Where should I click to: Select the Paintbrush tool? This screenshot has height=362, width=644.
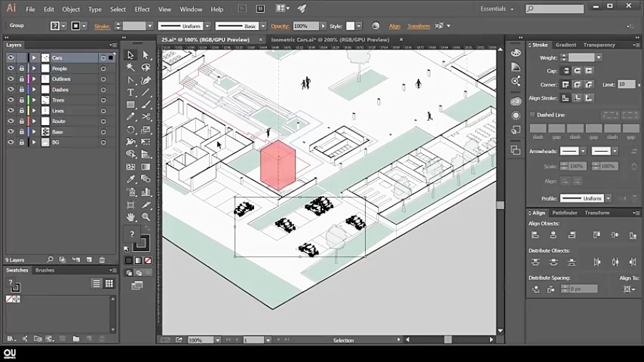[x=146, y=105]
